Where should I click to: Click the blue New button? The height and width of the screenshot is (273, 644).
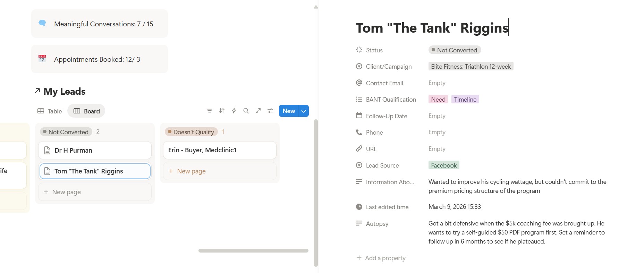(289, 111)
